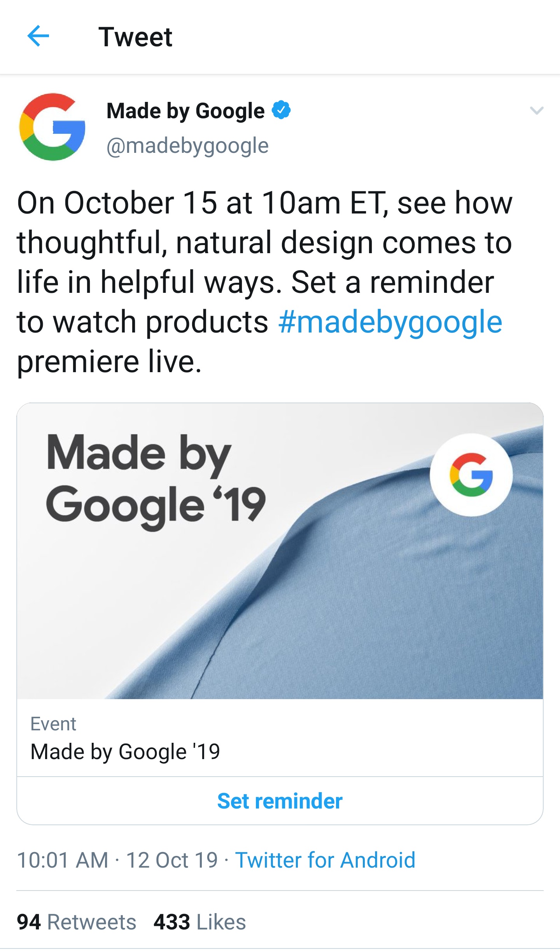This screenshot has height=952, width=560.
Task: Tap the Tweet header title
Action: tap(135, 37)
